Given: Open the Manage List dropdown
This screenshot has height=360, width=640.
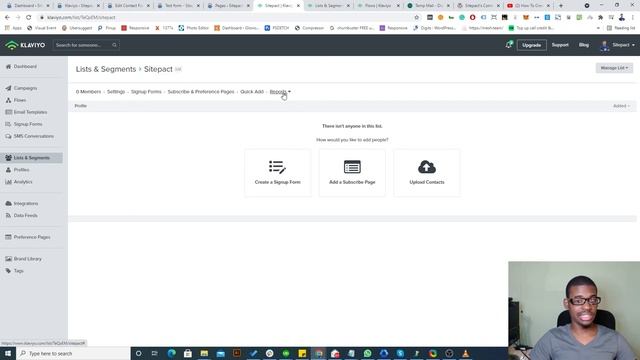Looking at the screenshot, I should tap(614, 68).
